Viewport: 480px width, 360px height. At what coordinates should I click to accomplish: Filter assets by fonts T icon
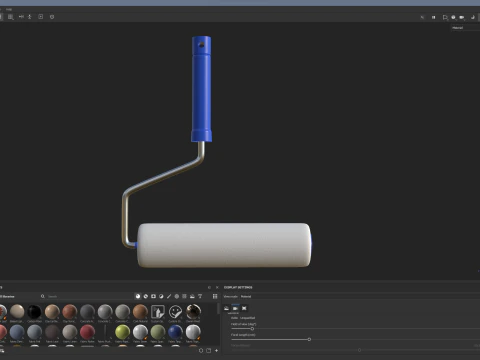click(200, 296)
